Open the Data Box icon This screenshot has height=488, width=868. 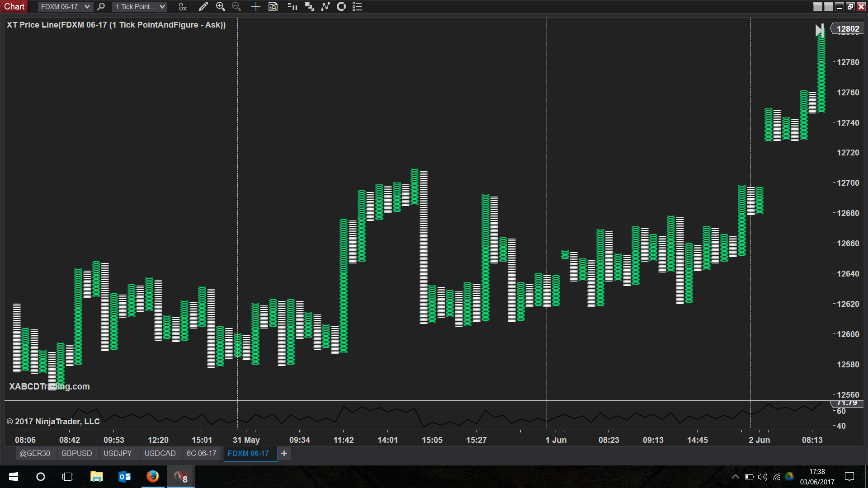pyautogui.click(x=273, y=7)
